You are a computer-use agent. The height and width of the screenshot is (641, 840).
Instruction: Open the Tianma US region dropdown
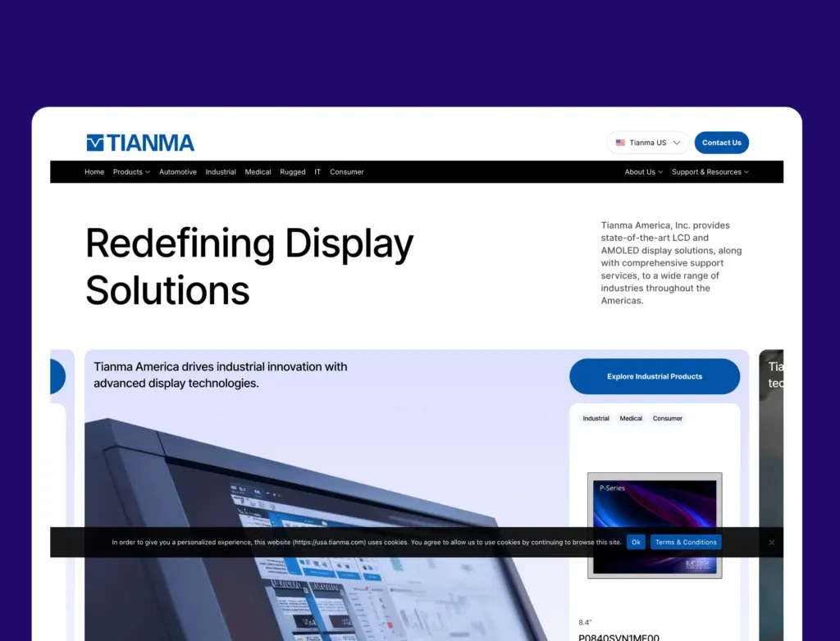click(x=648, y=143)
